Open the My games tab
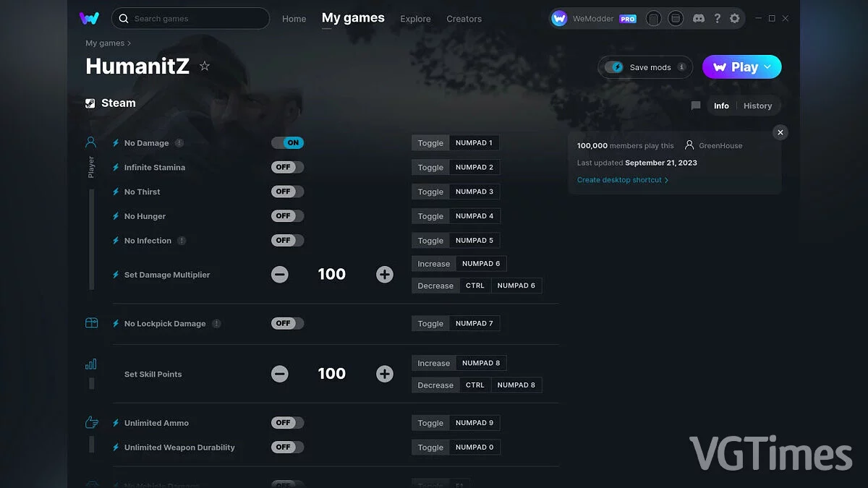The height and width of the screenshot is (488, 868). click(353, 18)
